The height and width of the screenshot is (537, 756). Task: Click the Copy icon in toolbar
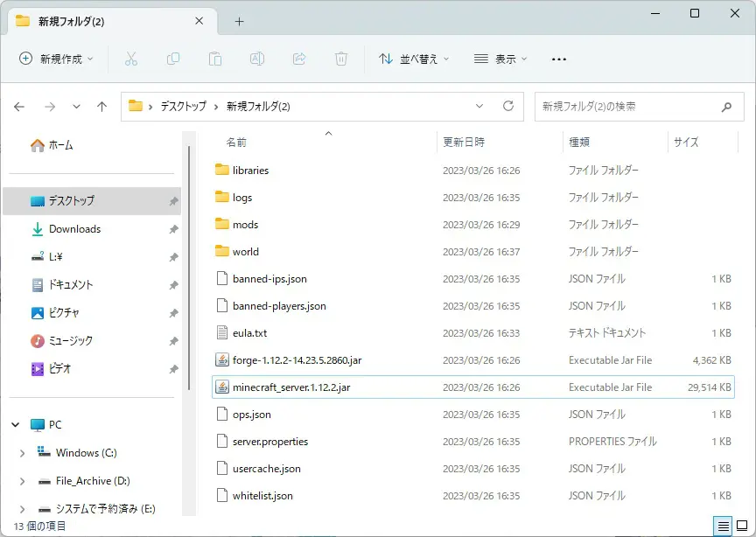click(173, 59)
